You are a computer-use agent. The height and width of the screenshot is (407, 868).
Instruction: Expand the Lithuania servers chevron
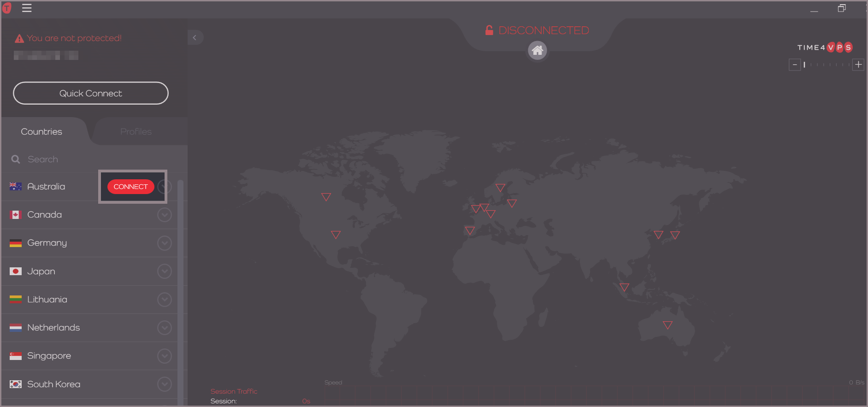coord(164,300)
